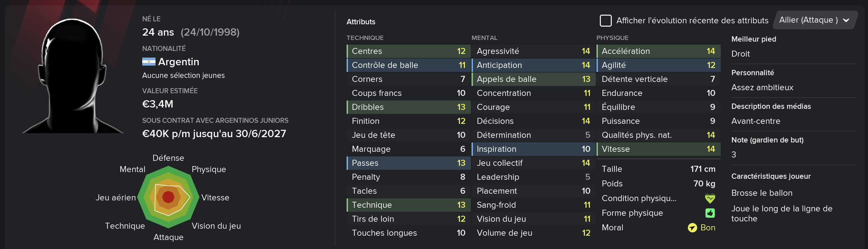Open Argentin nationality link
The image size is (868, 249).
click(178, 62)
